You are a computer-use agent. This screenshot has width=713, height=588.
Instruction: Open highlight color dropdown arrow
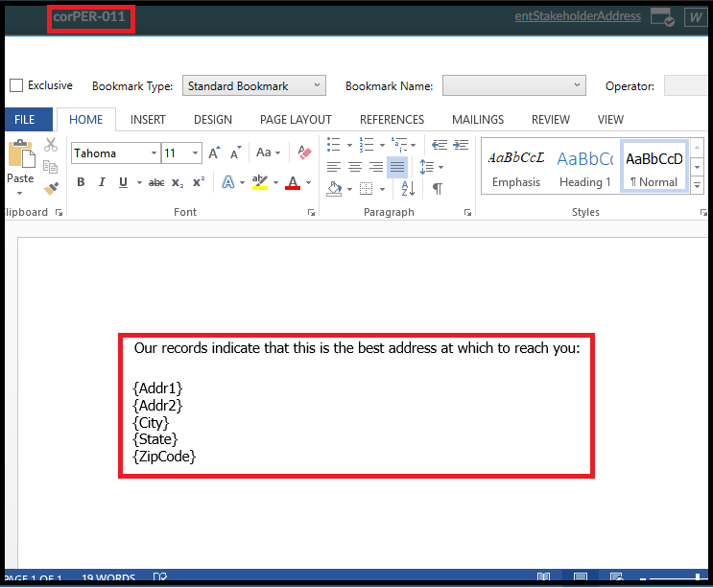click(x=275, y=182)
